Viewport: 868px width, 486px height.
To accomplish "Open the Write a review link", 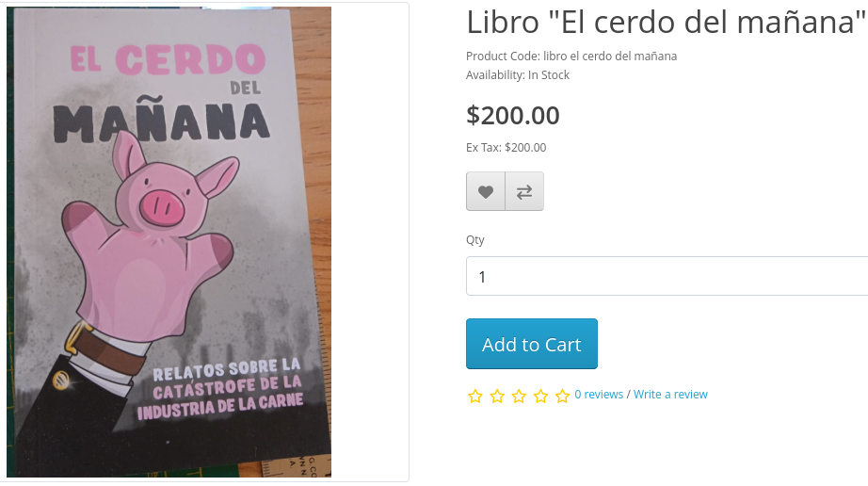I will 670,394.
